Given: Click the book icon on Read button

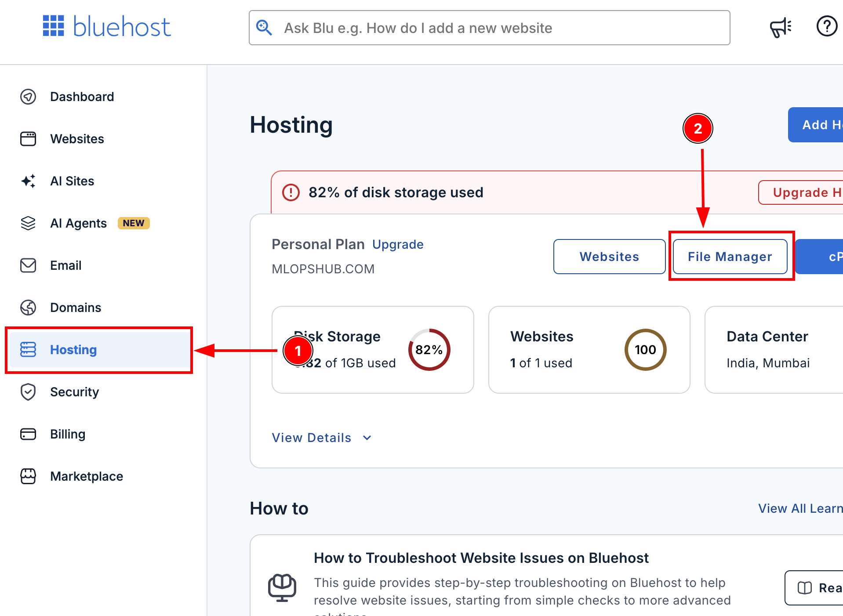Looking at the screenshot, I should click(805, 588).
